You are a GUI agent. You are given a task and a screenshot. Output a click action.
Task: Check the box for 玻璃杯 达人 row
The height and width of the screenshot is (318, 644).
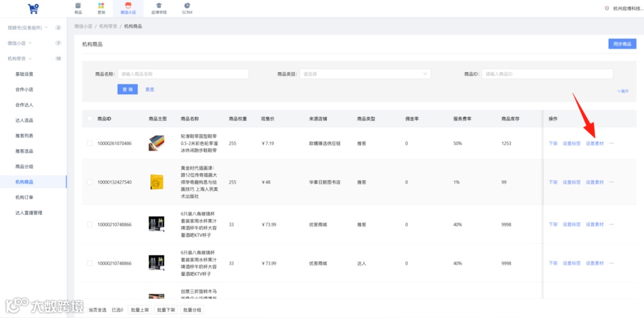tap(90, 263)
